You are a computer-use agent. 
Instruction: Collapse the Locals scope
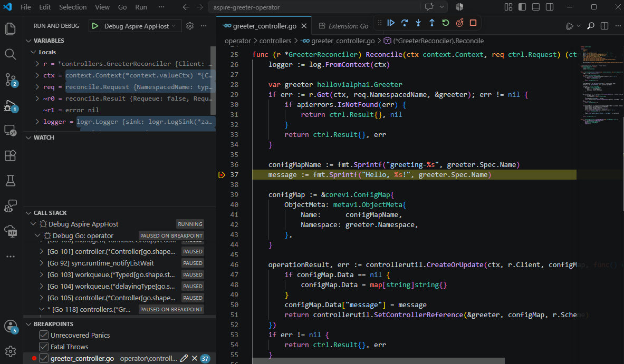click(33, 52)
